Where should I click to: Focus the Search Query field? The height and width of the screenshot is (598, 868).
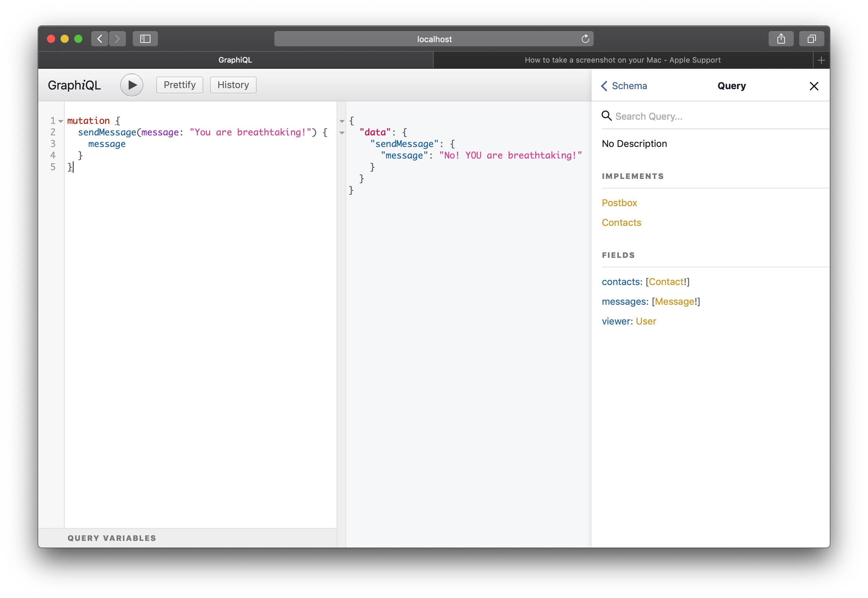point(712,117)
